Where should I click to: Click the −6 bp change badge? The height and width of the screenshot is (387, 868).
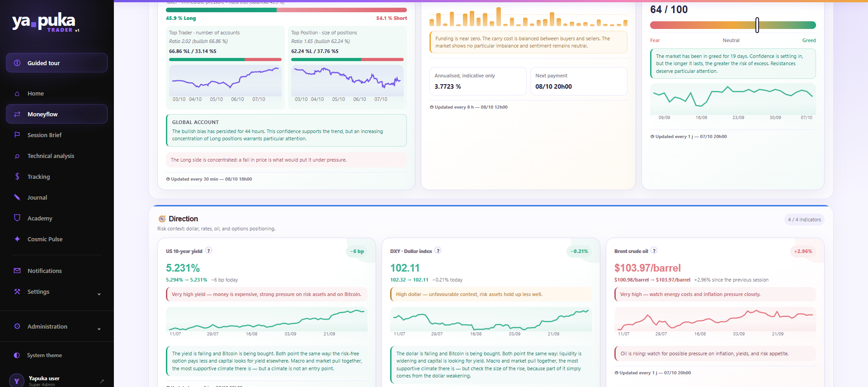click(x=357, y=251)
